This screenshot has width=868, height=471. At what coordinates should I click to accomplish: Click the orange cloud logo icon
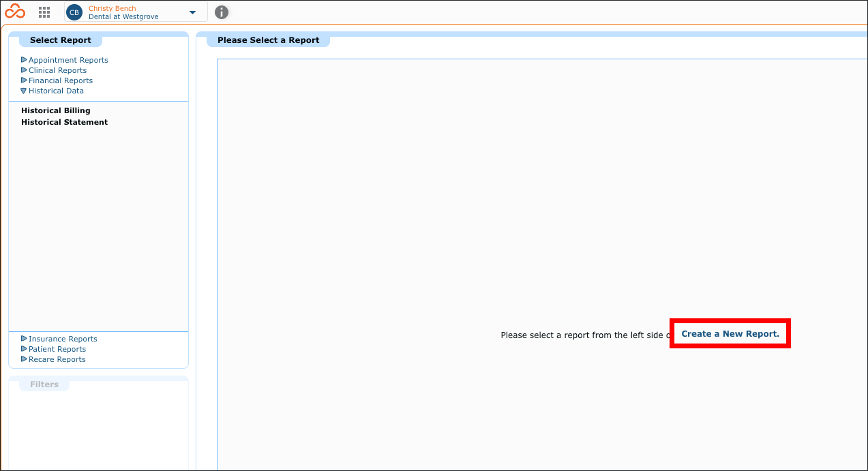pos(15,12)
